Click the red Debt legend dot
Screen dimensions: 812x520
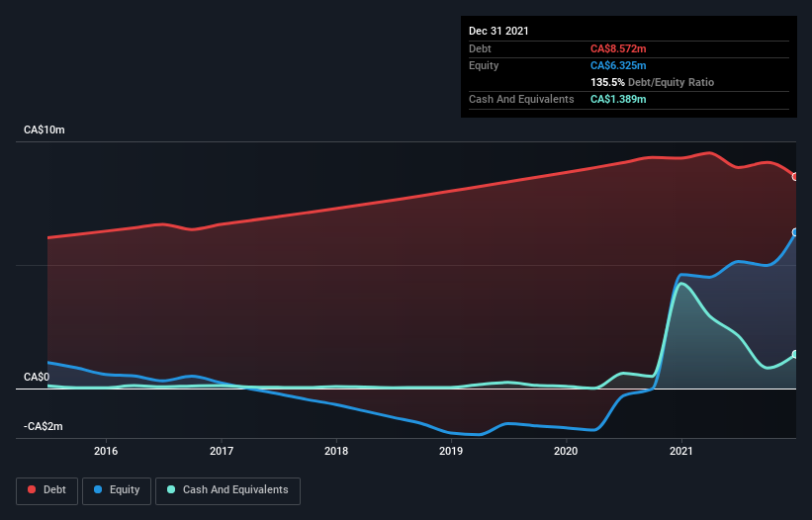point(32,489)
